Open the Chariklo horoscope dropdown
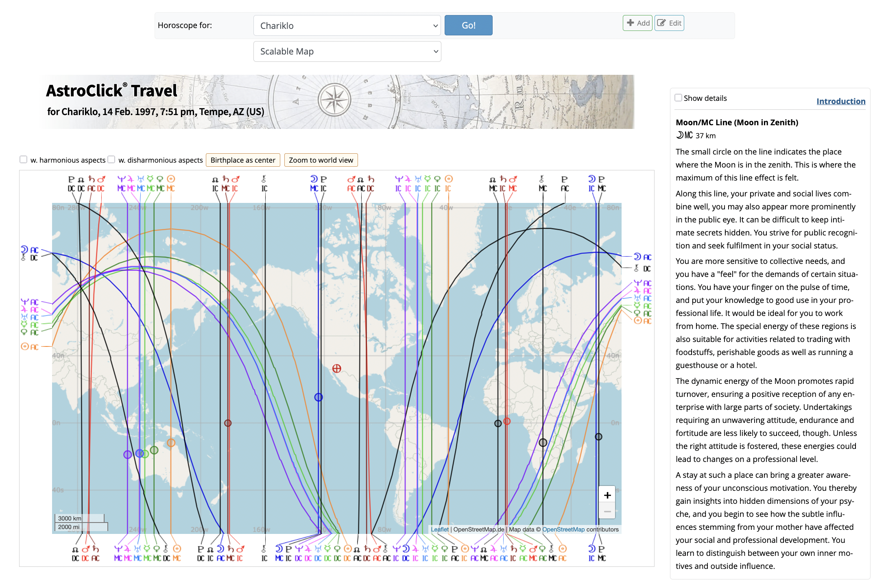 tap(347, 26)
